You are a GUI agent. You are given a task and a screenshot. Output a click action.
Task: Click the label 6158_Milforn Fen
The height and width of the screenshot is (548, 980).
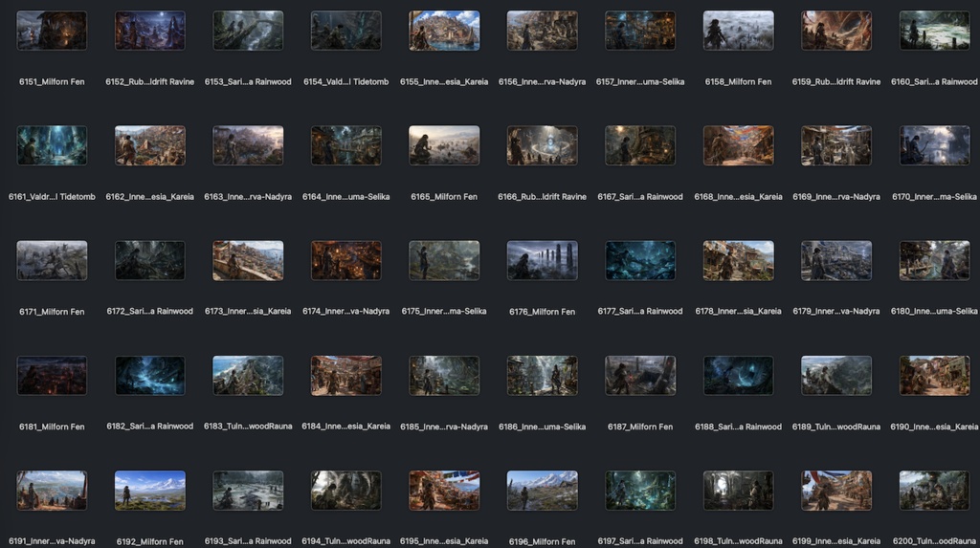738,82
